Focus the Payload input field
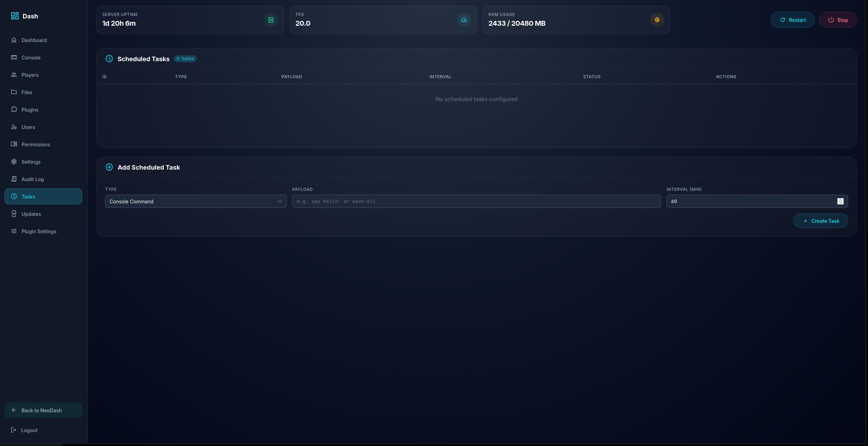 tap(477, 201)
